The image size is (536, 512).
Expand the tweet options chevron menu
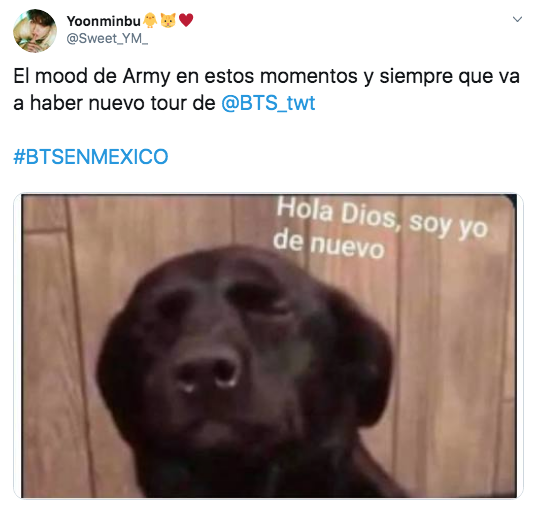[517, 19]
